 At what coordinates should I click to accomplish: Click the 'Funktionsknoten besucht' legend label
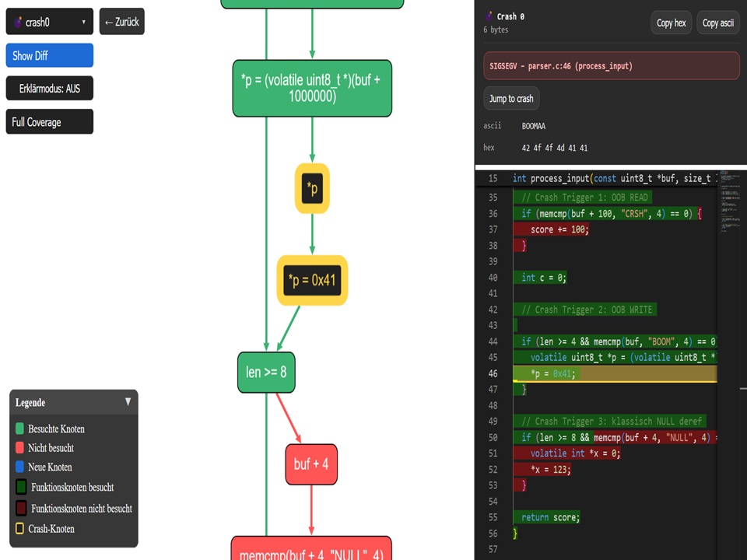coord(72,487)
